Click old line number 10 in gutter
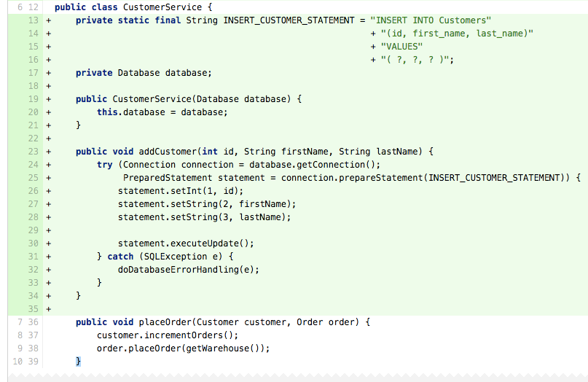 17,362
